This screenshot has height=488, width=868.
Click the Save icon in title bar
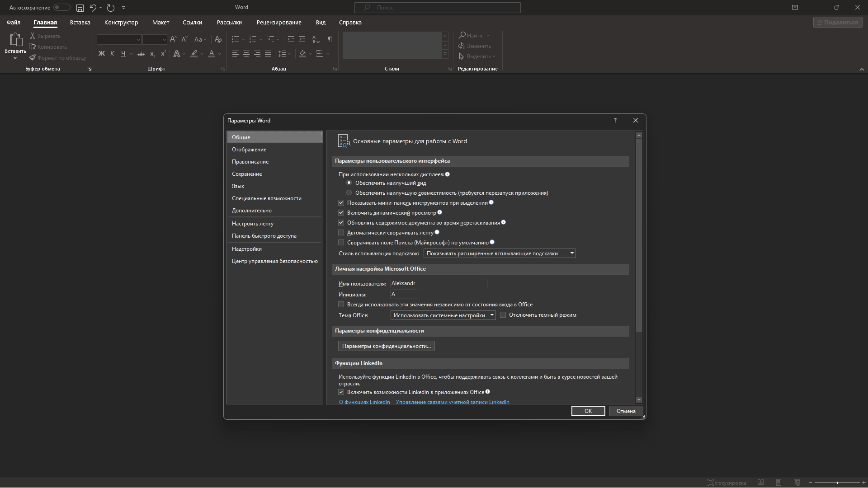click(x=80, y=8)
